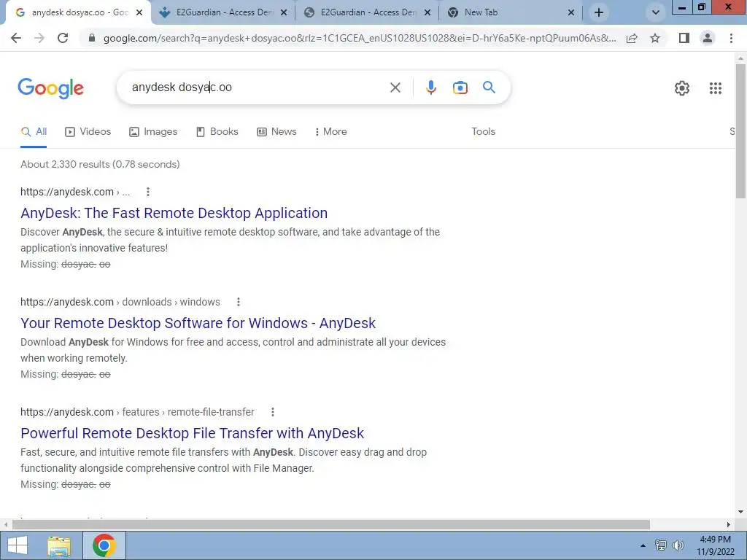Open the Chrome profile avatar

[x=708, y=38]
